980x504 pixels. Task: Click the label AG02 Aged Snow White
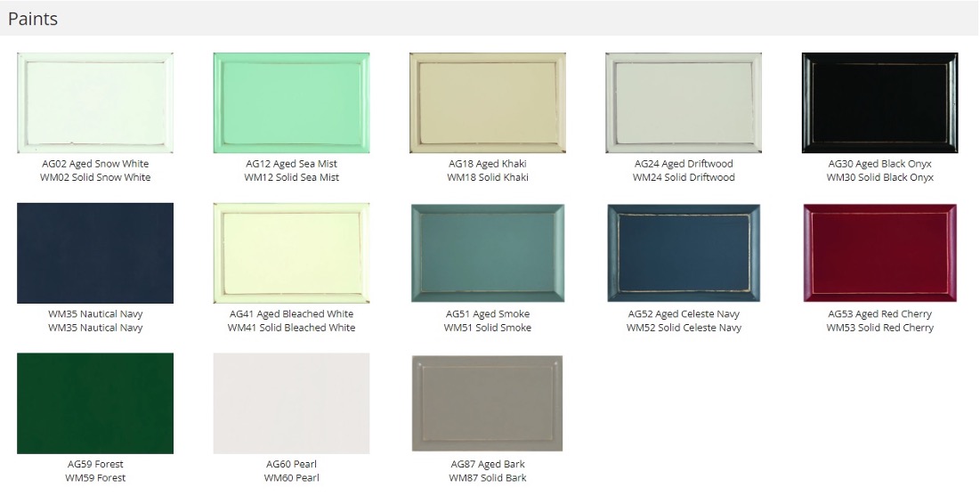(95, 164)
